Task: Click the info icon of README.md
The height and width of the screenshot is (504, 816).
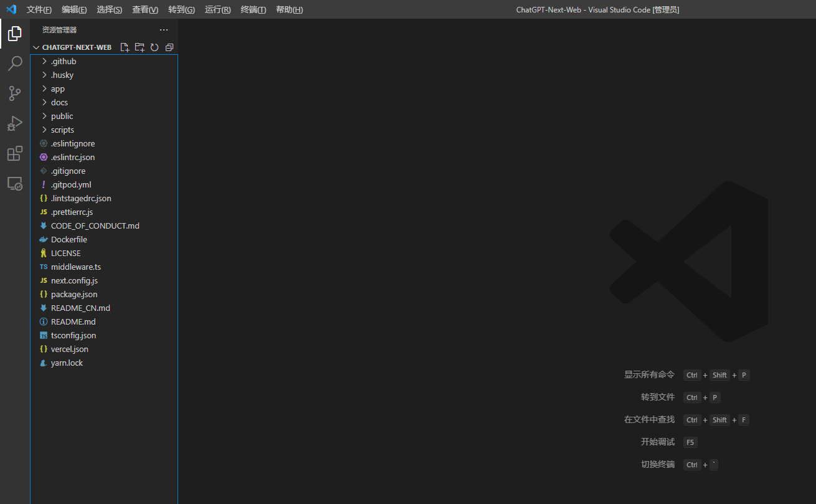Action: (x=44, y=321)
